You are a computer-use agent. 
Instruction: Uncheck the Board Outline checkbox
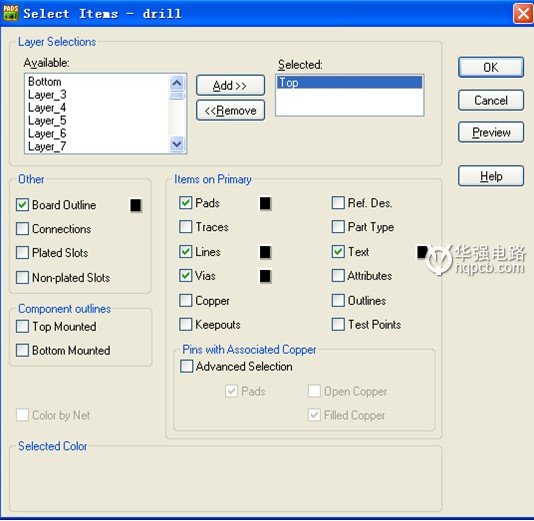(22, 205)
